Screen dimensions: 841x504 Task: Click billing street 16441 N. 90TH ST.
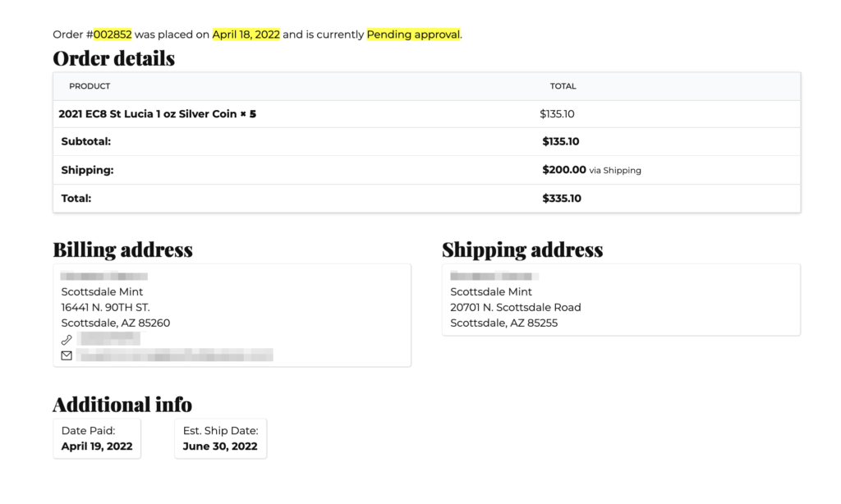coord(106,307)
